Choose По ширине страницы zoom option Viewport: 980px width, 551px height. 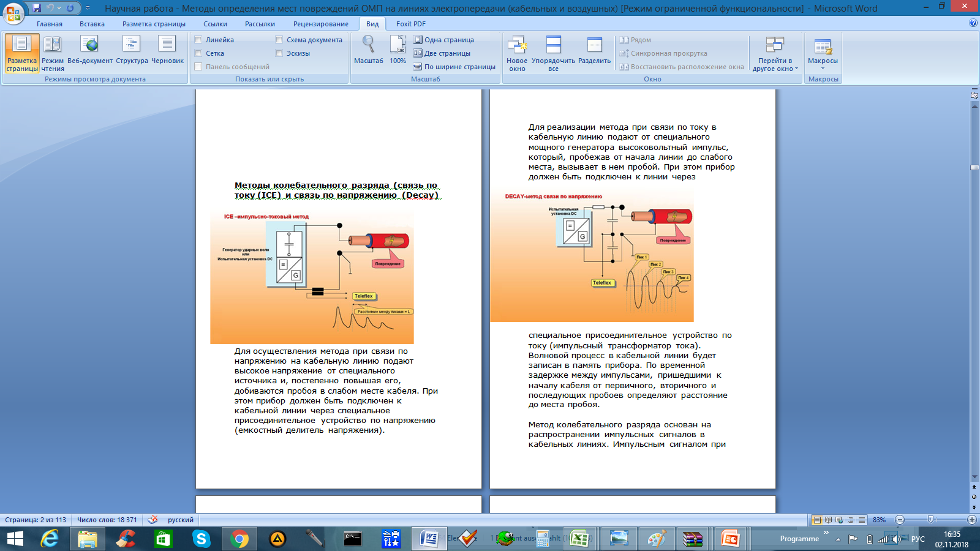click(454, 67)
